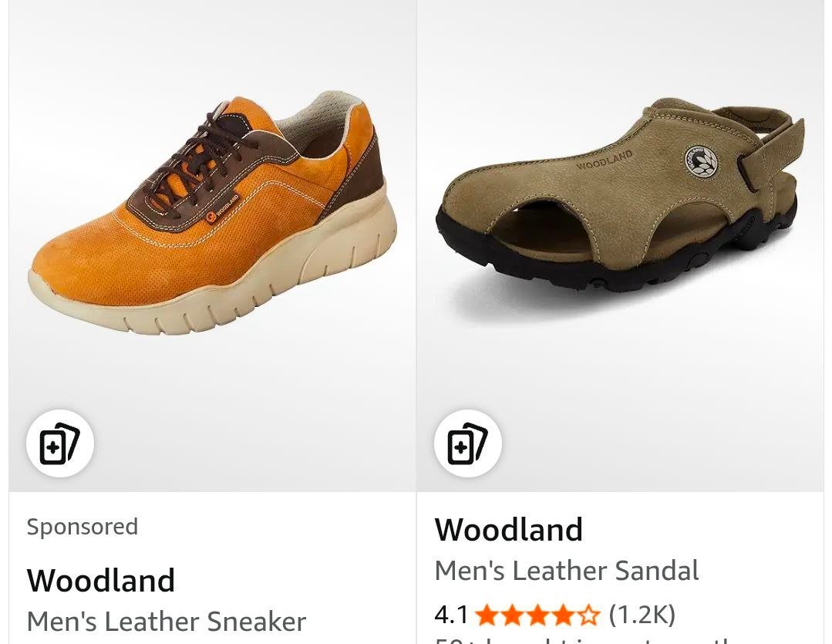Open the Men's Leather Sneaker listing title

167,621
